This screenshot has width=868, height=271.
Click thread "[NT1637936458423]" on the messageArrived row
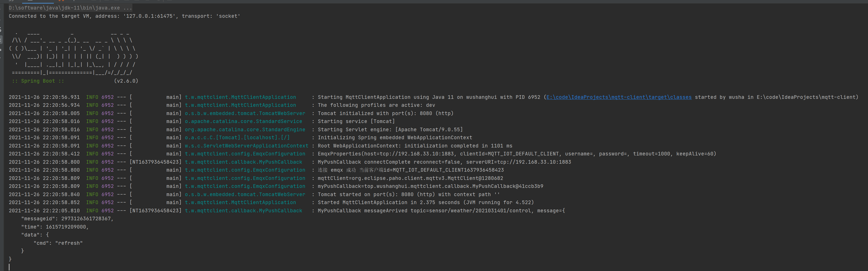click(156, 211)
